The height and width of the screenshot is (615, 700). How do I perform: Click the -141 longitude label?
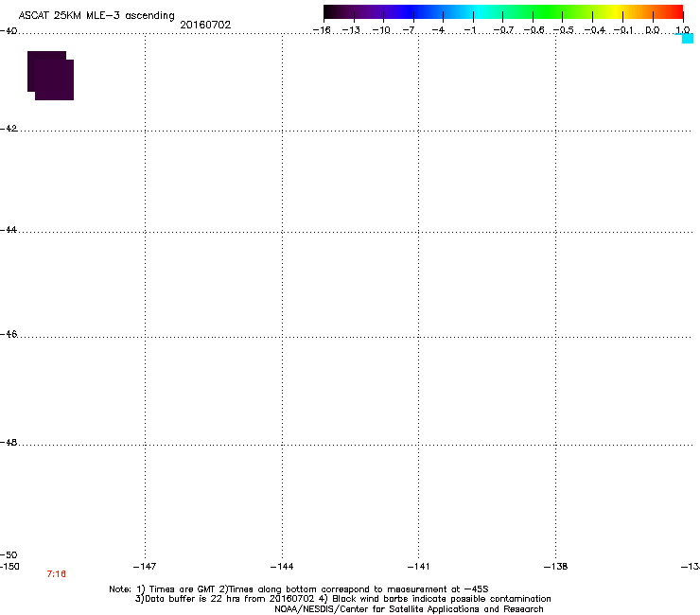[x=418, y=567]
